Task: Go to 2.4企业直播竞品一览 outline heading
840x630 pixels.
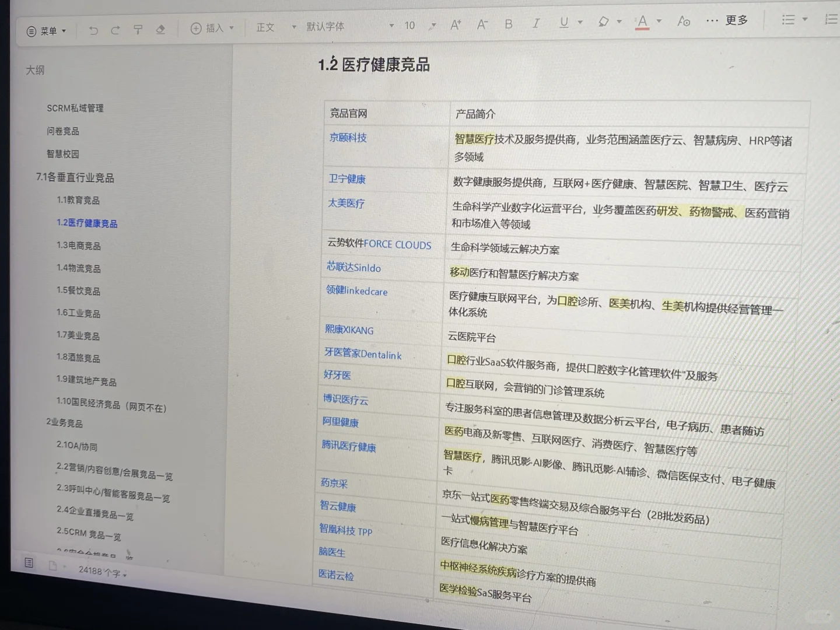Action: click(95, 513)
